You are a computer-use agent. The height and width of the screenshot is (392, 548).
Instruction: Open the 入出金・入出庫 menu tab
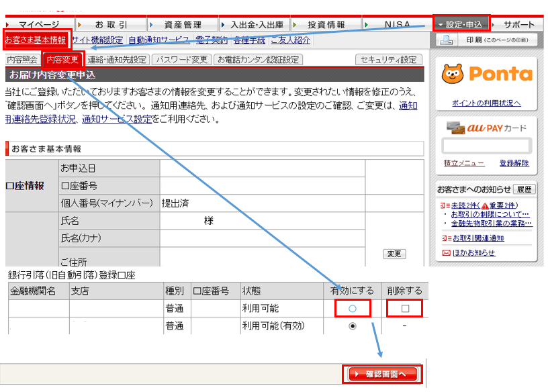(256, 24)
